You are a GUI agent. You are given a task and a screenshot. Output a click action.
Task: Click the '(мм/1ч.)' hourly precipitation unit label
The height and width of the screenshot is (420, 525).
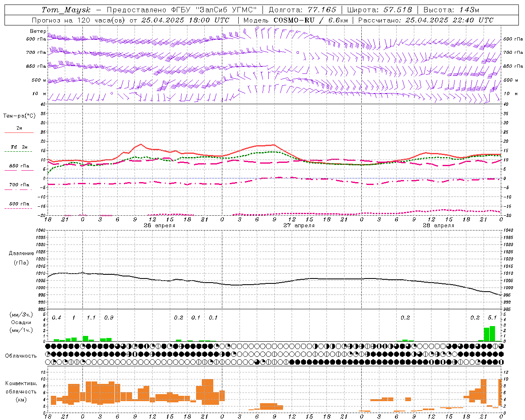[x=21, y=330]
